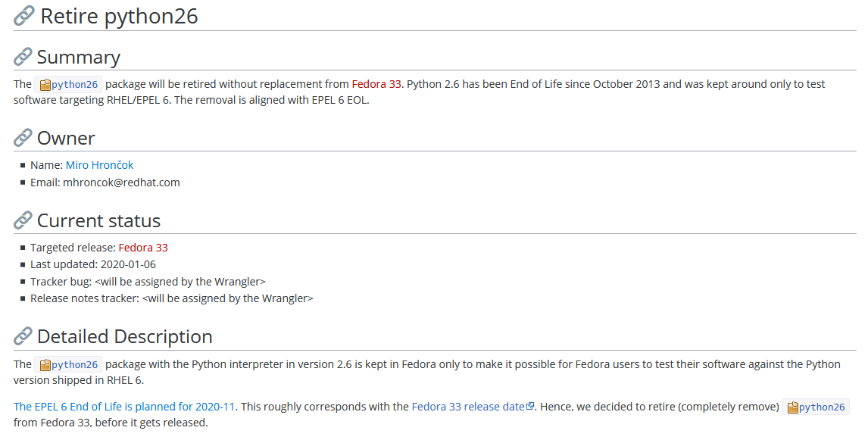Open the Miro Hrončok profile link
This screenshot has height=440, width=868.
[x=99, y=165]
